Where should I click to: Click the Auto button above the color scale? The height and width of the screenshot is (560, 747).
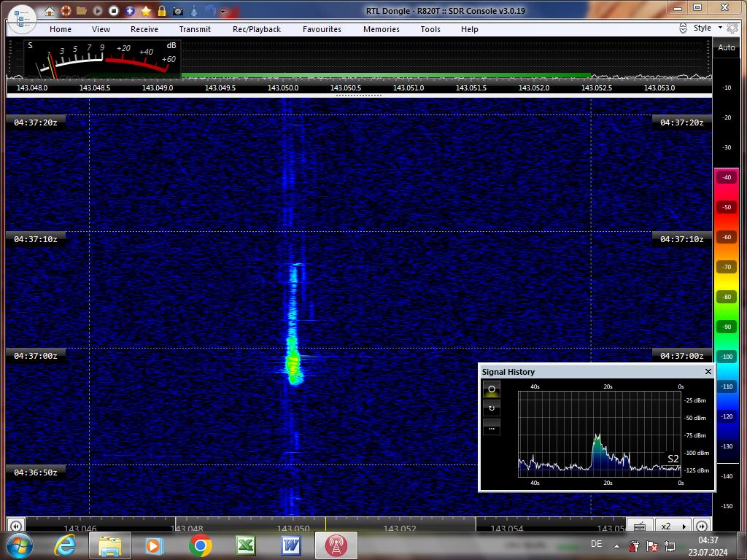(726, 47)
